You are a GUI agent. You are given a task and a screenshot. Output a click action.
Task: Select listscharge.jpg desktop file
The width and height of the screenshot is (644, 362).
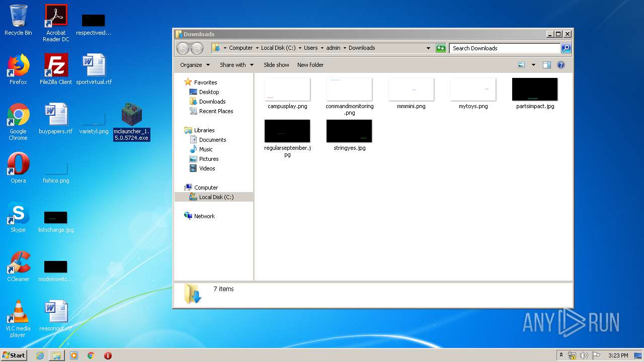[56, 222]
